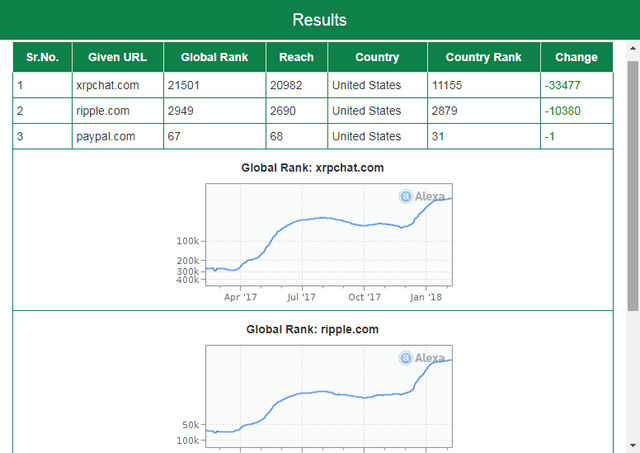Click United States in the paypal.com row

(x=367, y=136)
